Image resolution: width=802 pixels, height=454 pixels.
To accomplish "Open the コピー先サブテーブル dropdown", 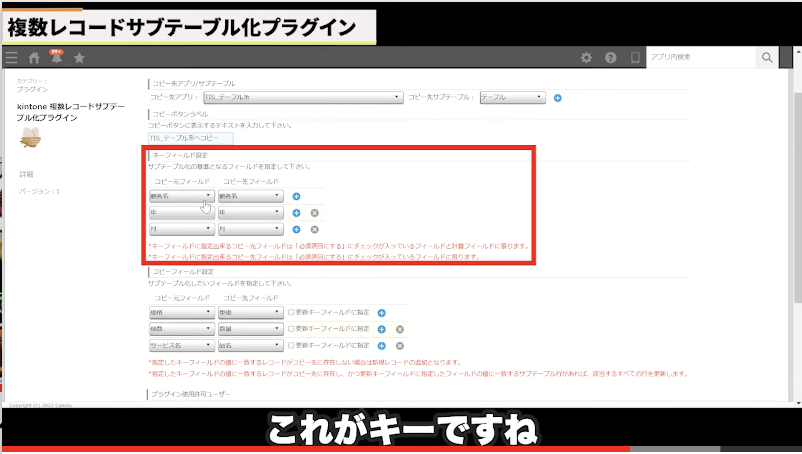I will point(512,97).
